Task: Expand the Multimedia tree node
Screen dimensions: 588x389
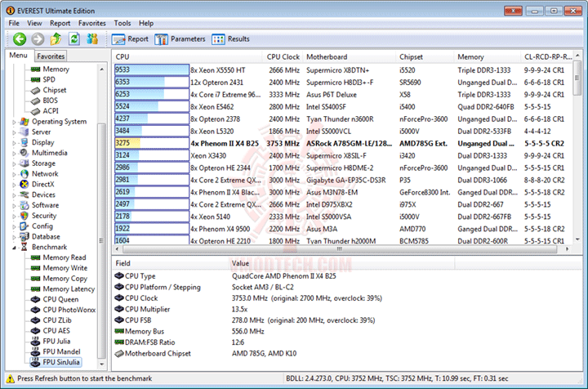Action: 14,154
